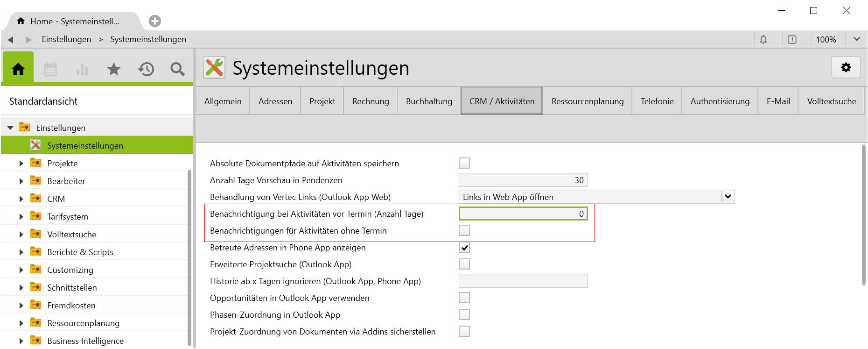Viewport: 868px width, 349px height.
Task: Switch to the Telefonie tab
Action: point(657,101)
